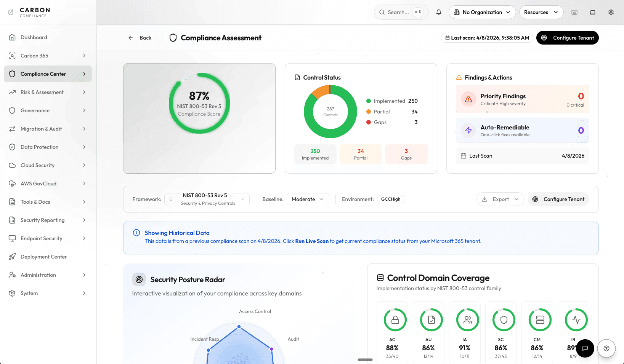Open Dashboard in sidebar
Viewport: 624px width, 364px height.
(48, 37)
